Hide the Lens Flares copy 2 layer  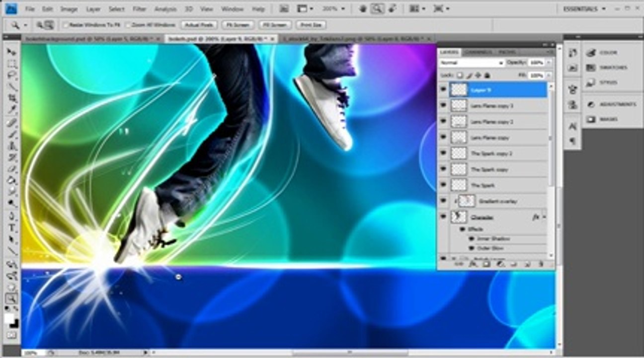click(443, 121)
